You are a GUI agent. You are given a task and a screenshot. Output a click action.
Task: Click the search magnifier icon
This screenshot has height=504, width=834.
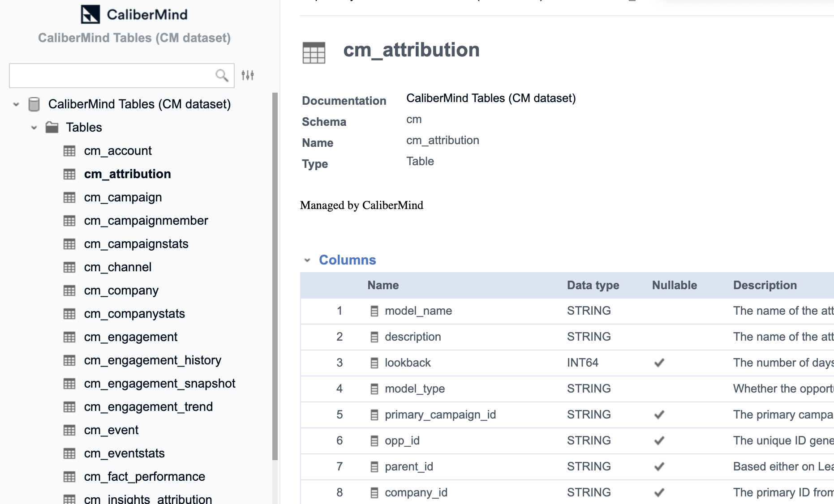[222, 75]
